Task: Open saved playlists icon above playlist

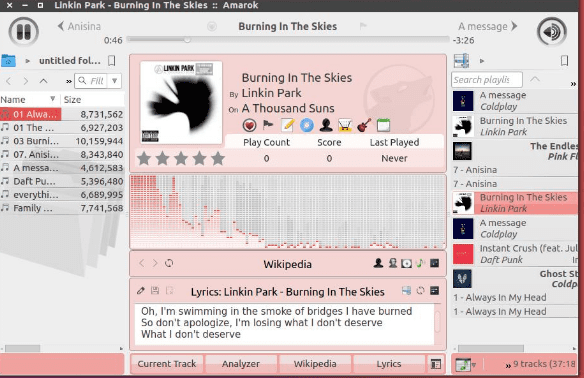Action: click(461, 61)
